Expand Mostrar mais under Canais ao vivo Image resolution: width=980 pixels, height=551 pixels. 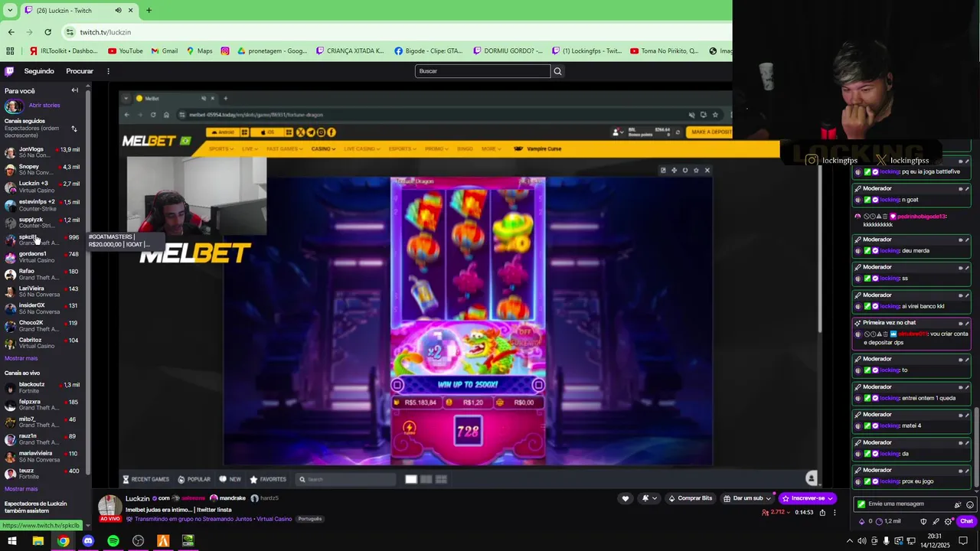point(21,489)
